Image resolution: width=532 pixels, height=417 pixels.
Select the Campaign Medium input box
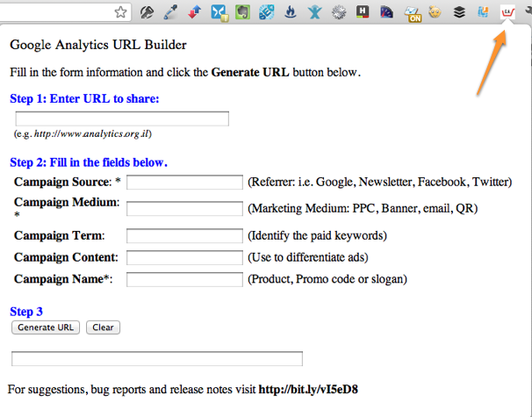184,209
